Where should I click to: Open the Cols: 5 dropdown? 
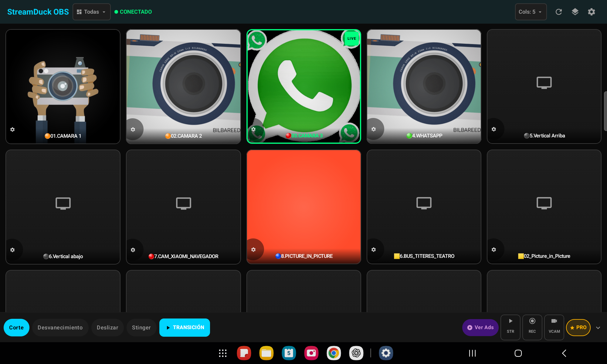tap(530, 12)
